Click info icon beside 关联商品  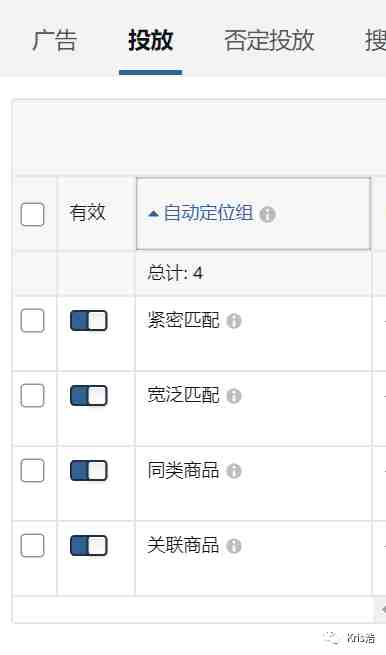tap(234, 546)
